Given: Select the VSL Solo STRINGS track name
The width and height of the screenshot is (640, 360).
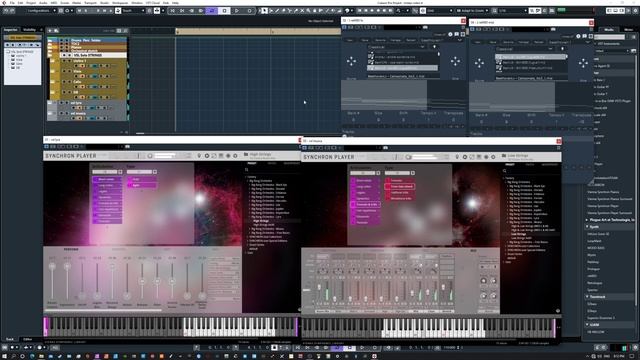Looking at the screenshot, I should (x=88, y=55).
